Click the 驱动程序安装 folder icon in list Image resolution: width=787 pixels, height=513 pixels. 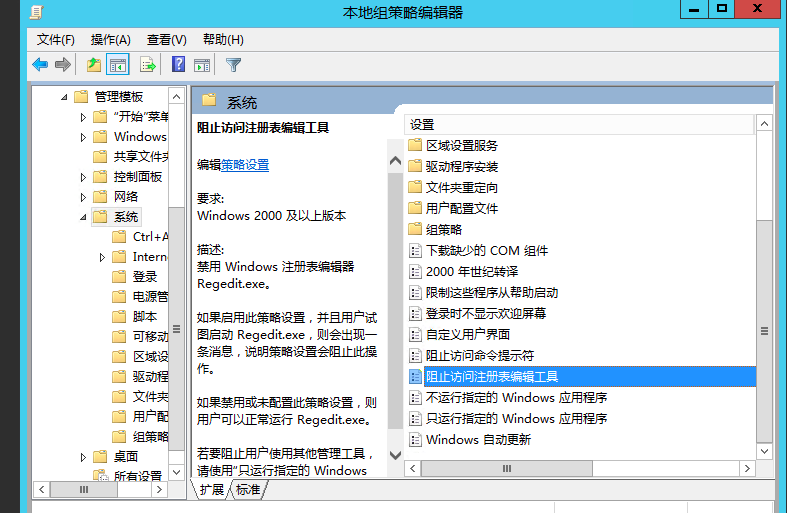(x=415, y=166)
